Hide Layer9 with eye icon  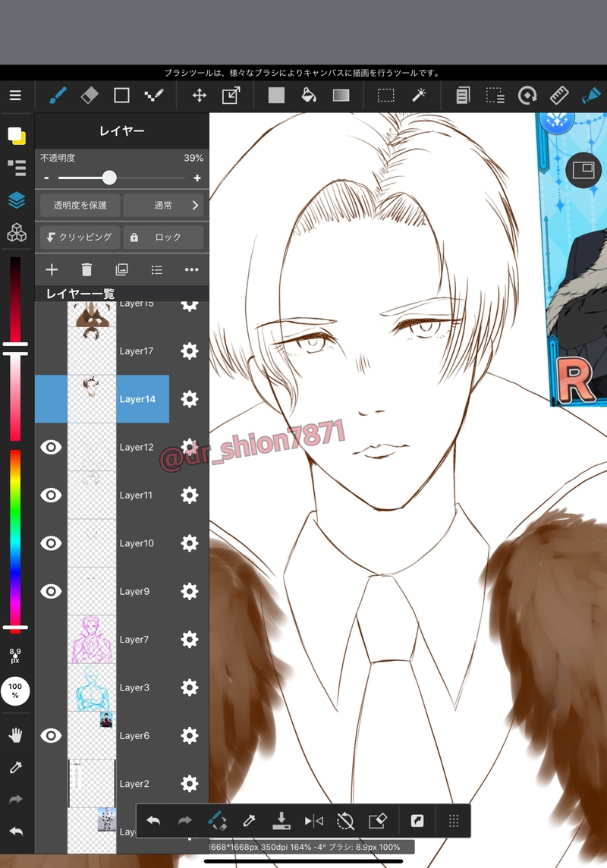[51, 591]
